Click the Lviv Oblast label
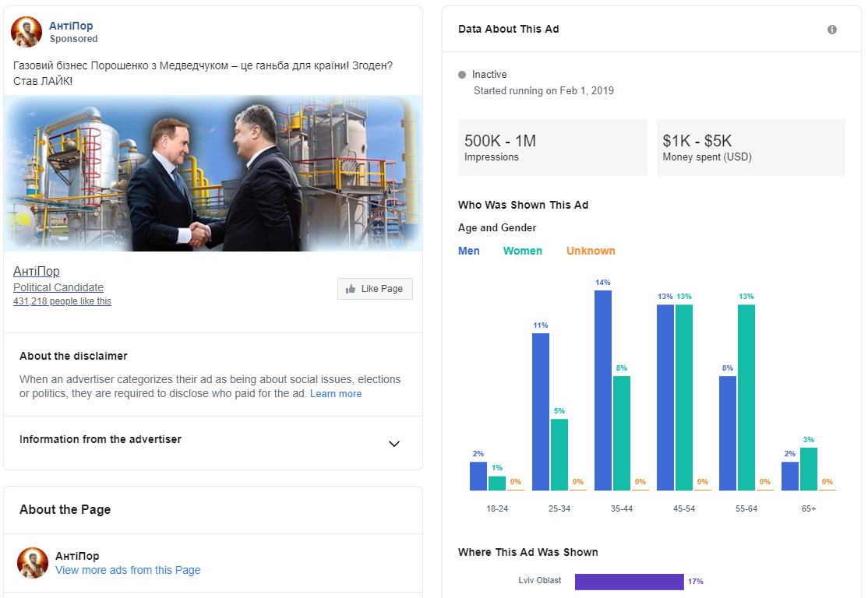This screenshot has width=868, height=598. [540, 580]
